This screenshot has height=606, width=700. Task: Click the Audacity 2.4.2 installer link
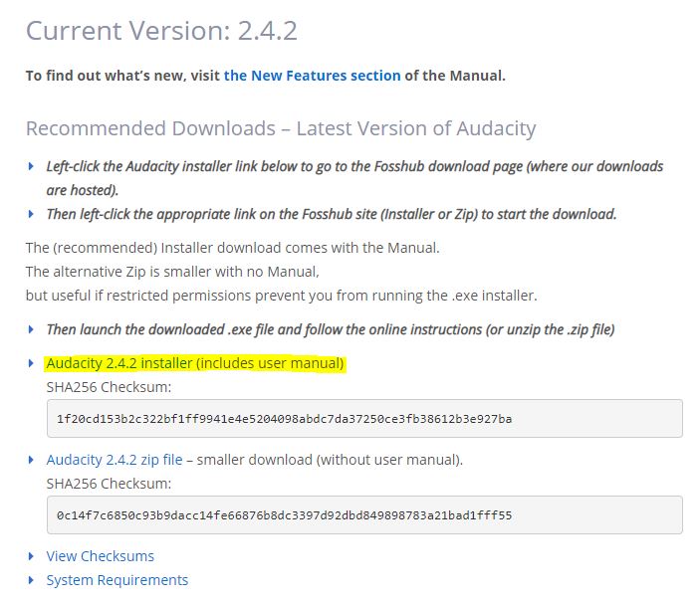coord(195,363)
